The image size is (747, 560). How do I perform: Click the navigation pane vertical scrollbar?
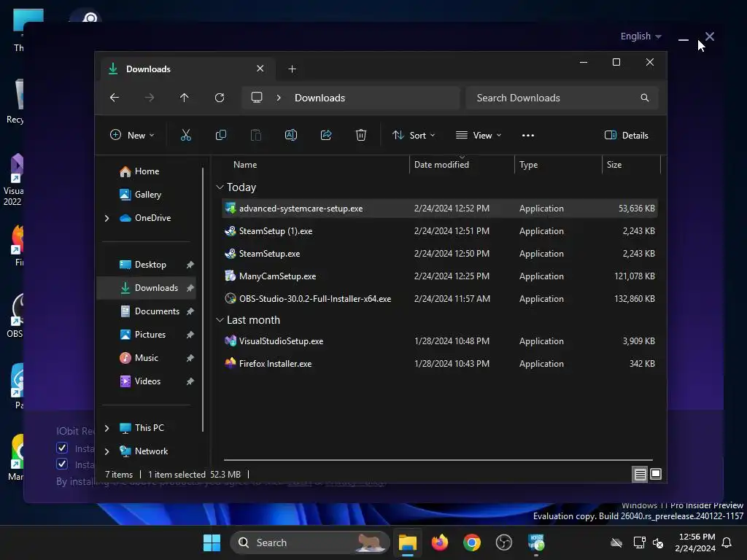[203, 299]
